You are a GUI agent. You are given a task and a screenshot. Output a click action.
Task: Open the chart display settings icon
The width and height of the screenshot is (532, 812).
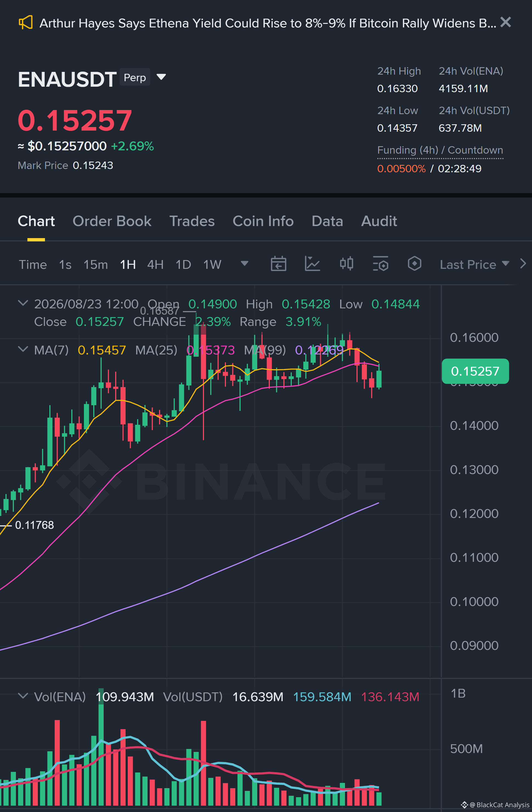[381, 264]
